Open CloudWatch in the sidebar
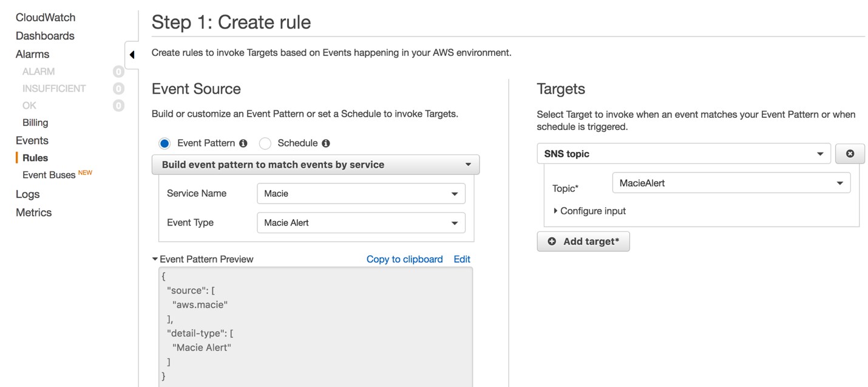868x387 pixels. (46, 18)
